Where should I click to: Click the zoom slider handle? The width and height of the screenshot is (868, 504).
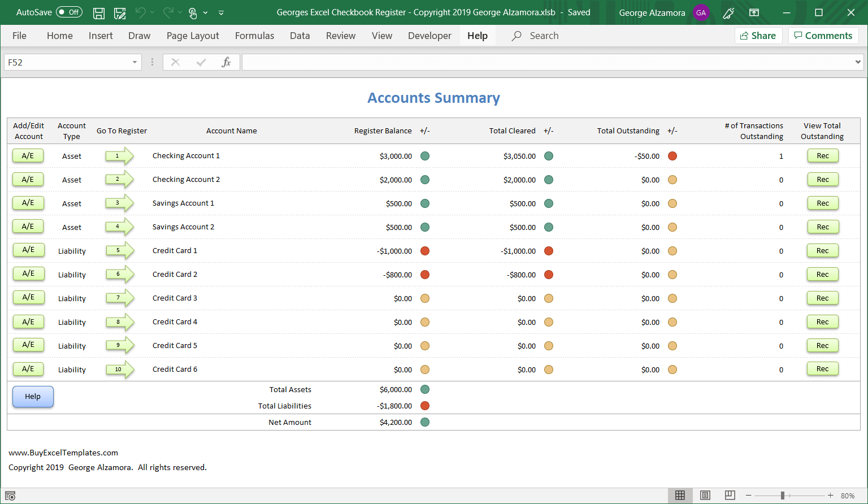coord(783,496)
